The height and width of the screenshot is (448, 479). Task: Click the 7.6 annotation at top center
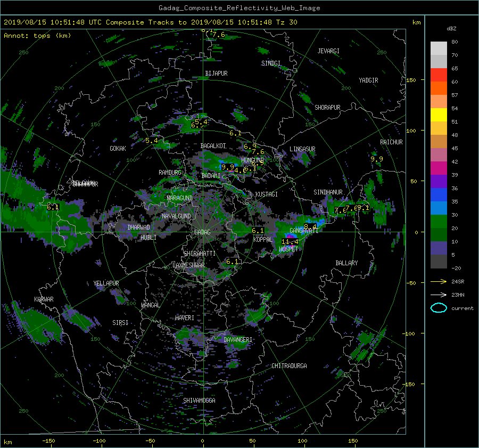click(219, 35)
